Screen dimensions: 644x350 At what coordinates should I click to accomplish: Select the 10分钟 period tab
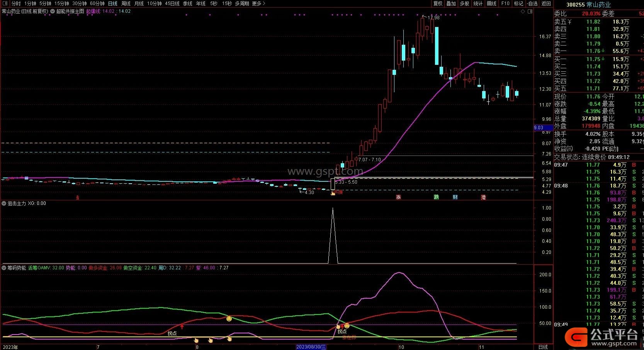tap(155, 3)
